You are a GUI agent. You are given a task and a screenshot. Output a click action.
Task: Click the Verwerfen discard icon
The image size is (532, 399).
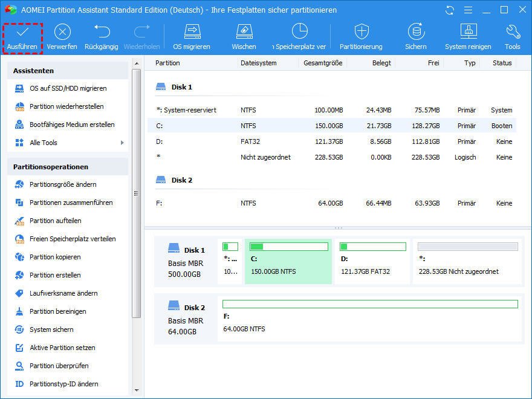(x=62, y=32)
